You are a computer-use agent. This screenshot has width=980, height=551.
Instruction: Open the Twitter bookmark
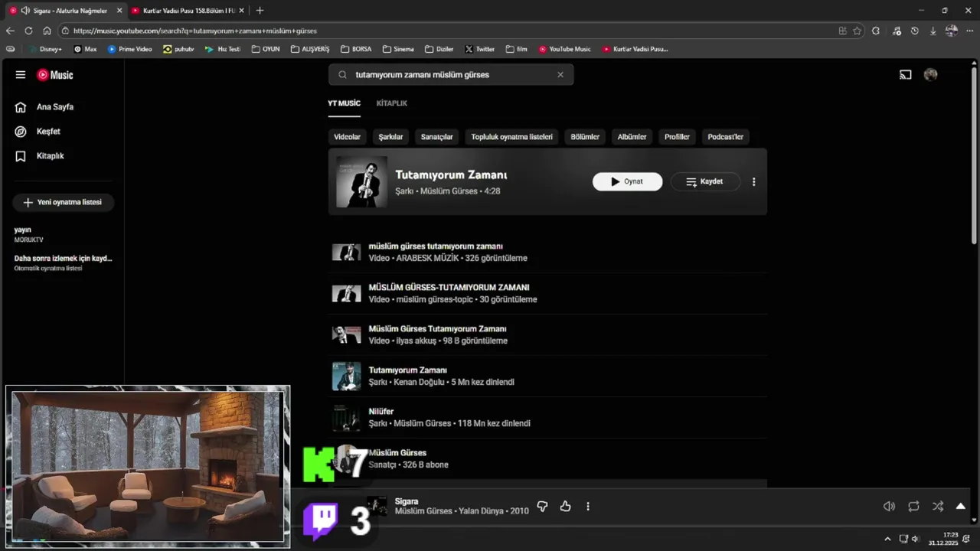(480, 49)
